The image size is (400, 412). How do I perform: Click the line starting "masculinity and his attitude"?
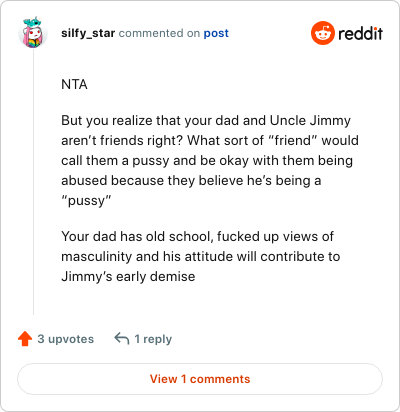(x=201, y=256)
